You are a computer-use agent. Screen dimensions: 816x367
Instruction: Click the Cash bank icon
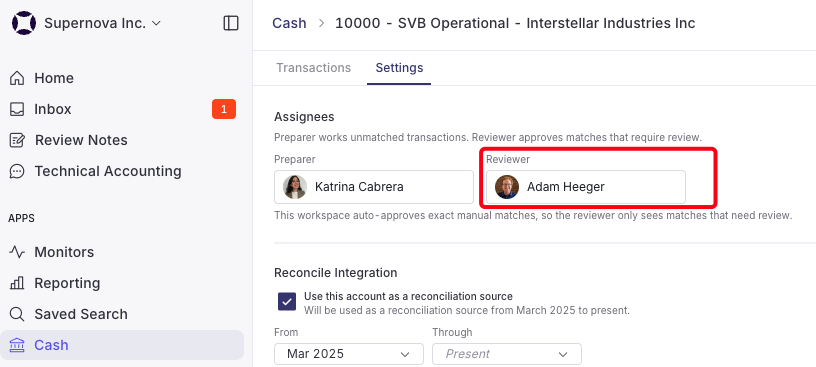[17, 345]
